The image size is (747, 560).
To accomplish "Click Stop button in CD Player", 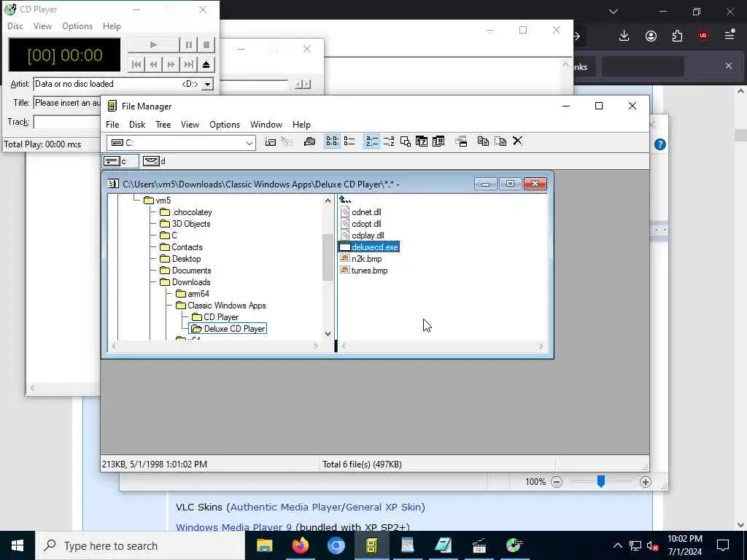I will pyautogui.click(x=206, y=44).
